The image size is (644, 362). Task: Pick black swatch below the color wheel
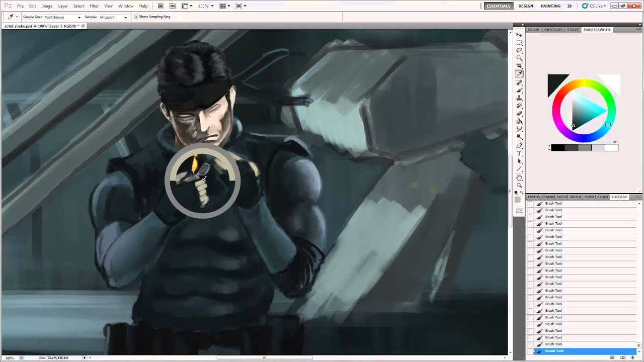click(557, 147)
